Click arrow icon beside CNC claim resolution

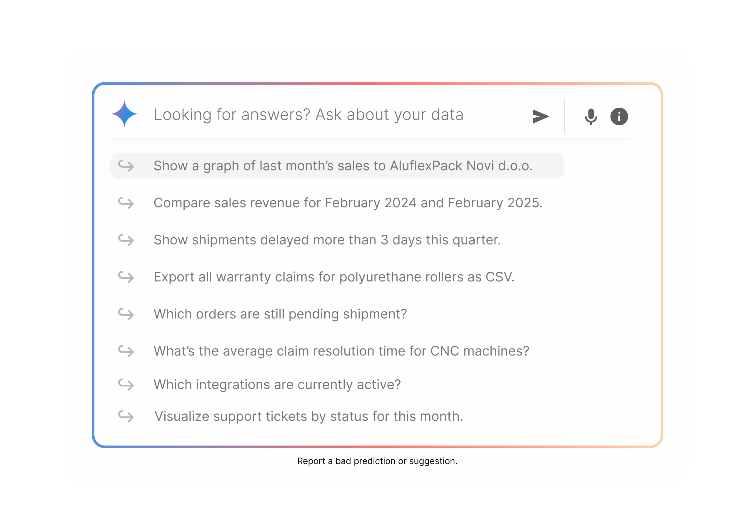click(126, 351)
